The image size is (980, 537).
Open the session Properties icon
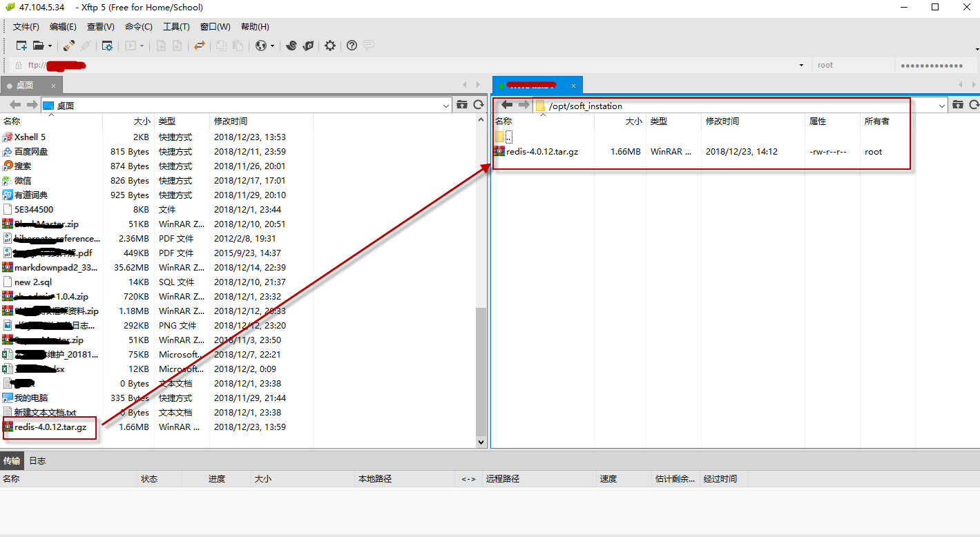pyautogui.click(x=108, y=46)
